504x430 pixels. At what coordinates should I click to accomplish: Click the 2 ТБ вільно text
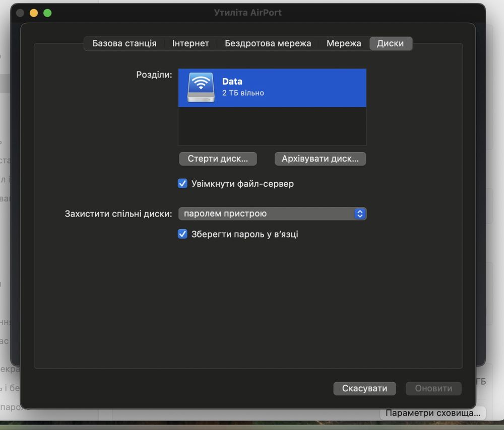(x=243, y=93)
